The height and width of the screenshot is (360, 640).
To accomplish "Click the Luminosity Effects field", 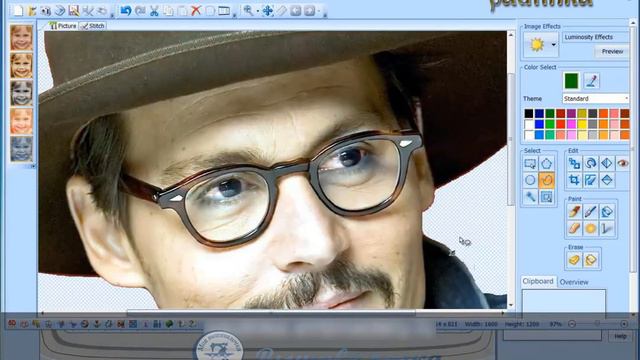I will tap(596, 37).
